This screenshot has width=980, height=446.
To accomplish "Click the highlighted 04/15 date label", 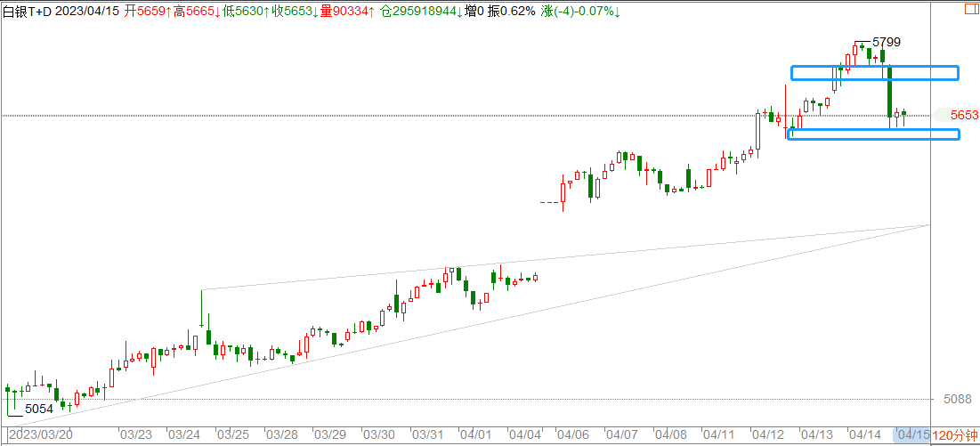I will coord(912,434).
